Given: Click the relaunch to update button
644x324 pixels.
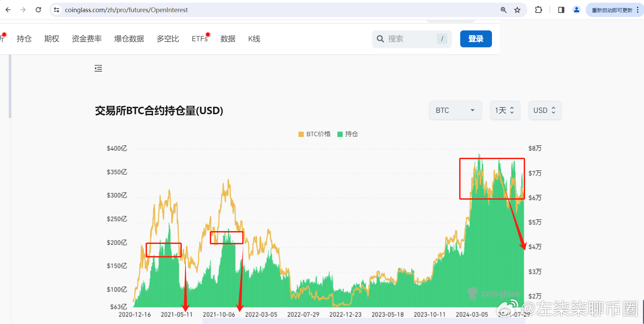Looking at the screenshot, I should point(612,10).
